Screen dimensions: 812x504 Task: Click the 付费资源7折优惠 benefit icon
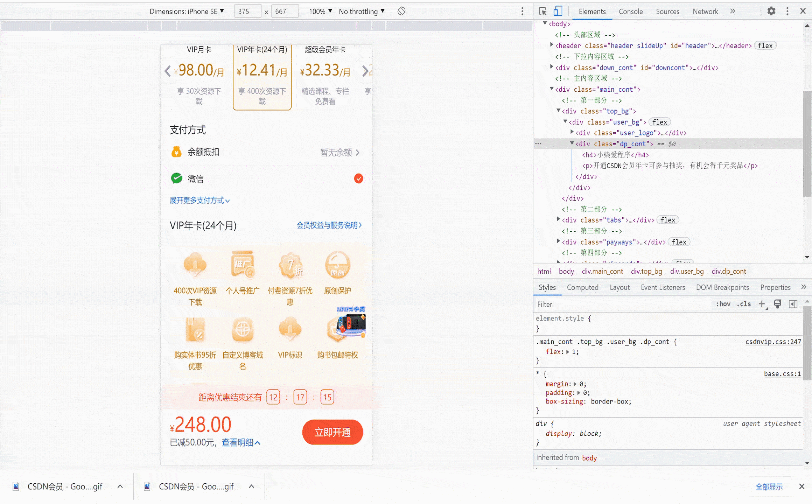pos(290,265)
